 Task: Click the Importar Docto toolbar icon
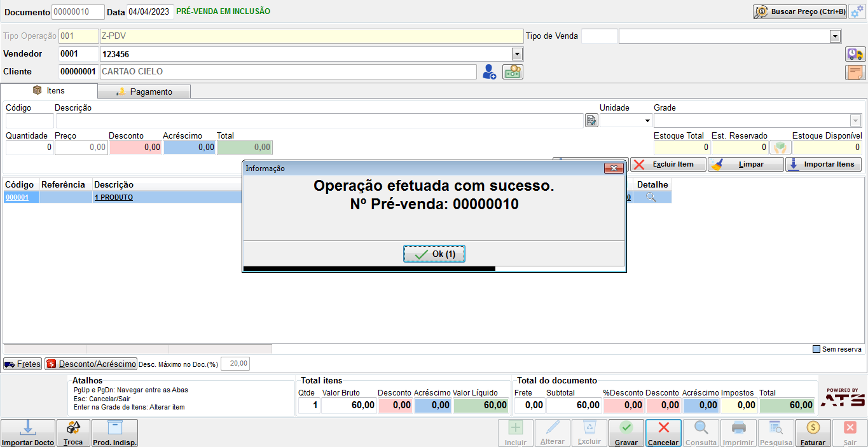27,432
